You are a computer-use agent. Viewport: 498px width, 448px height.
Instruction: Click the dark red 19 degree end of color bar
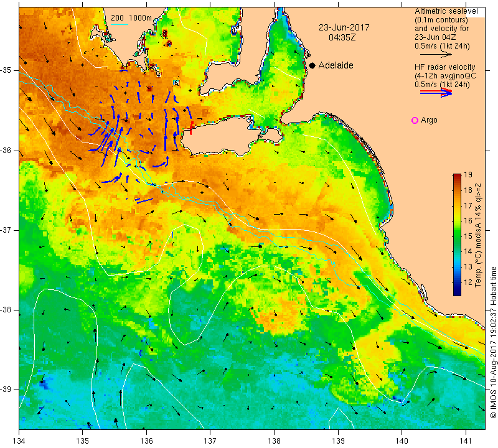457,175
